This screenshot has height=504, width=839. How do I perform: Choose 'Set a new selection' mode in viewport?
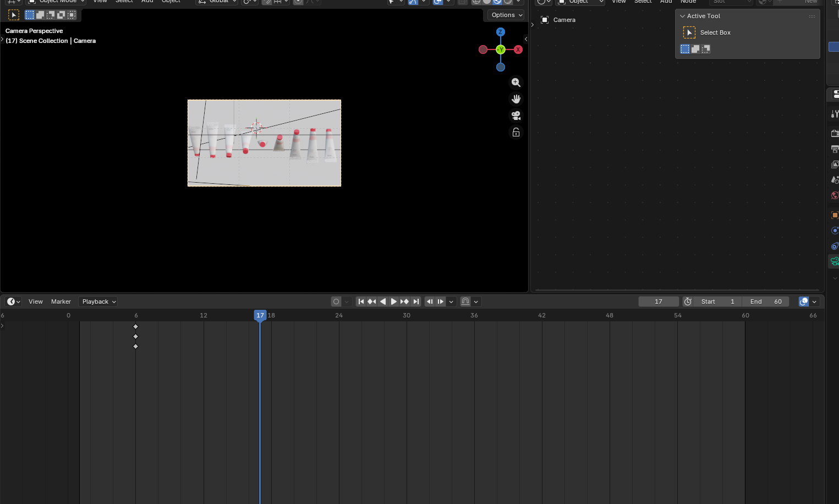point(30,15)
